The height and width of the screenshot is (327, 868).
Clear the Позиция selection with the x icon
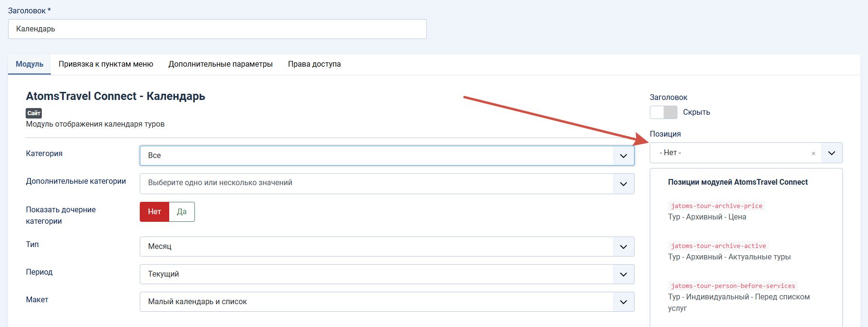coord(813,153)
